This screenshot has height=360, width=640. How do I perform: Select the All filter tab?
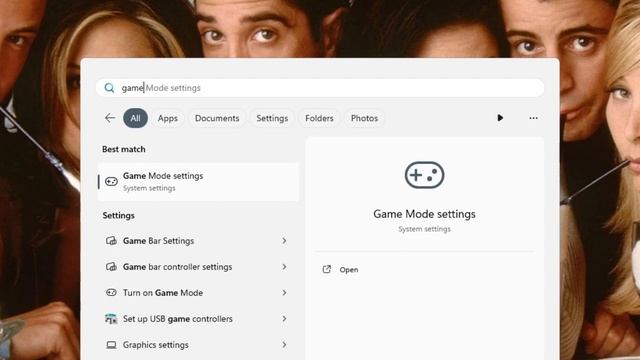click(136, 118)
